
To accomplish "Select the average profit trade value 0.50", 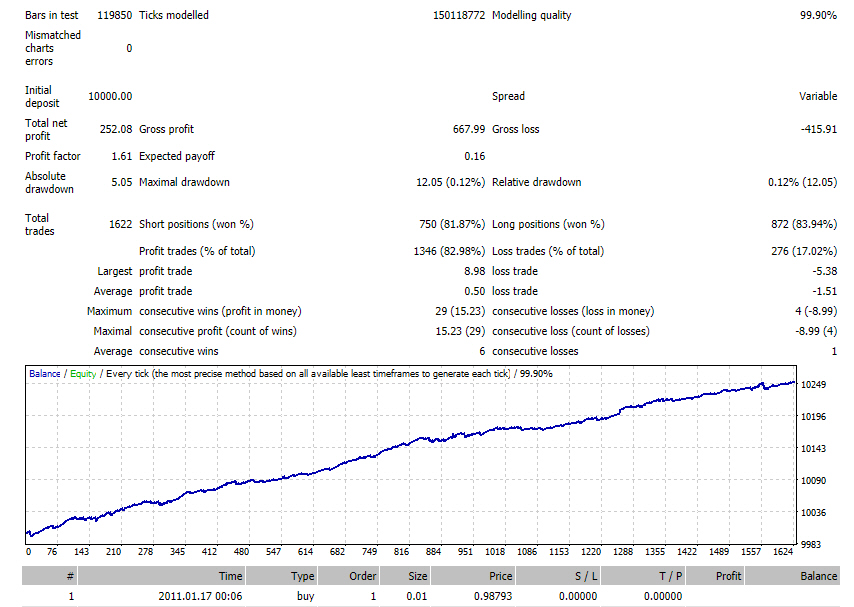I will [x=474, y=292].
